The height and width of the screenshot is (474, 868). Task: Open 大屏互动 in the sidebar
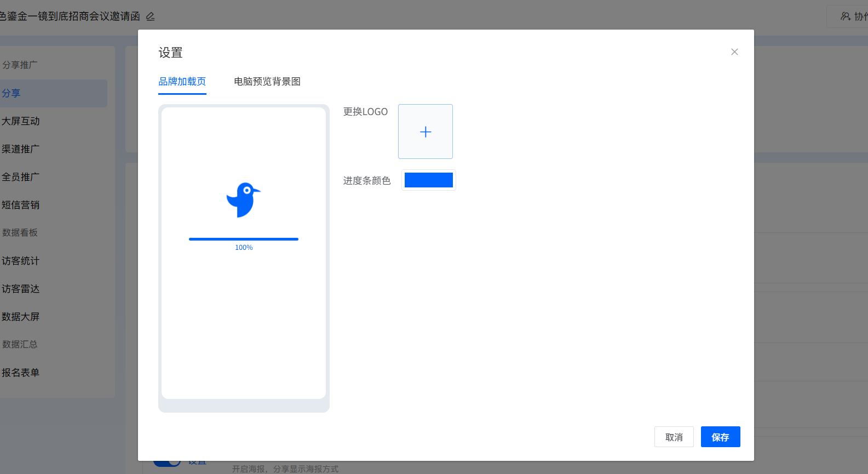point(21,121)
